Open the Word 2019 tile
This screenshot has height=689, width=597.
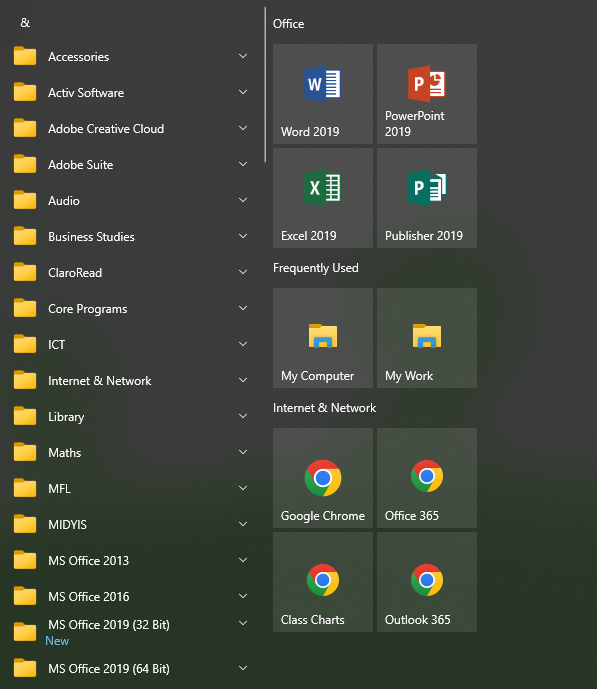click(323, 94)
